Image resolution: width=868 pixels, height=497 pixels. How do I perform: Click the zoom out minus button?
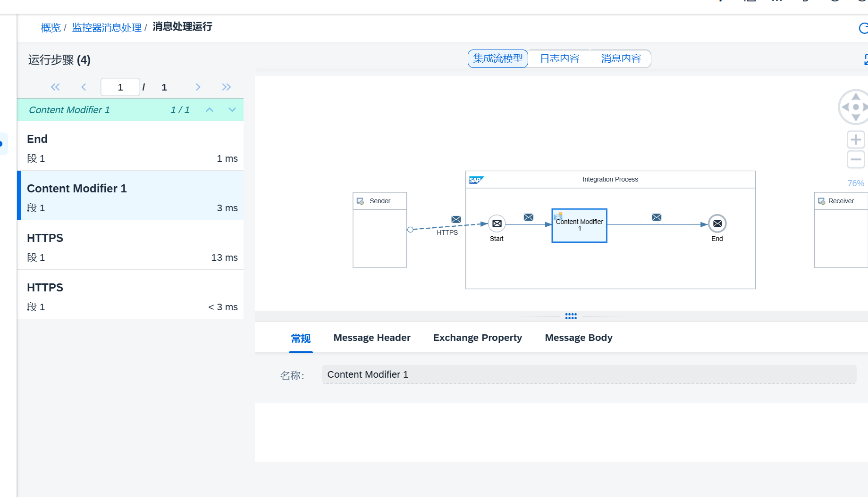[x=855, y=159]
